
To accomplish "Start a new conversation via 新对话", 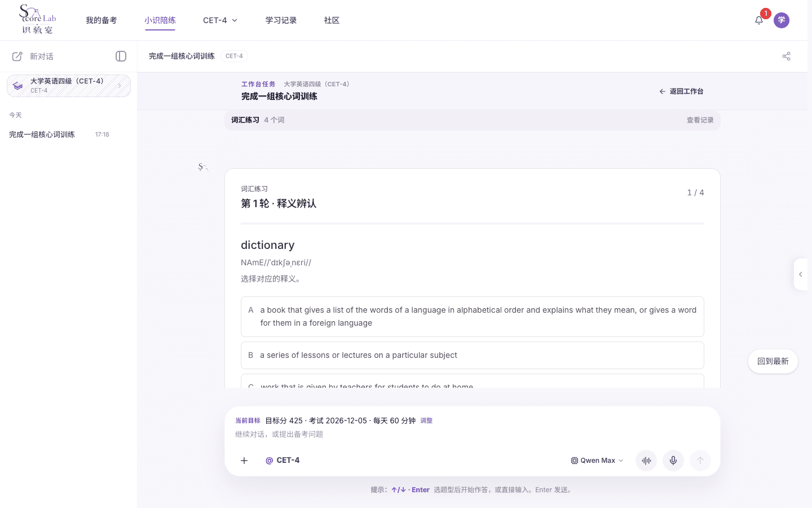I will pos(33,56).
